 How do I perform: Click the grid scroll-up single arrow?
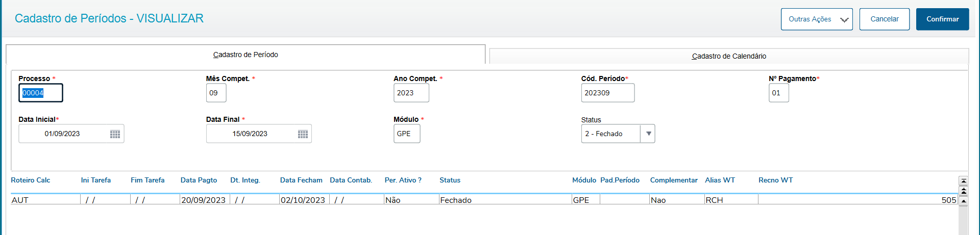(963, 201)
